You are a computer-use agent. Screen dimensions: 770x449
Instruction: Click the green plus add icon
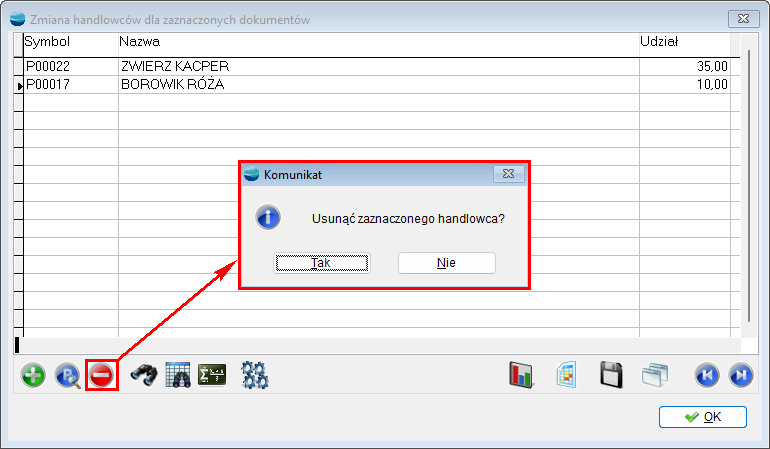[x=33, y=376]
